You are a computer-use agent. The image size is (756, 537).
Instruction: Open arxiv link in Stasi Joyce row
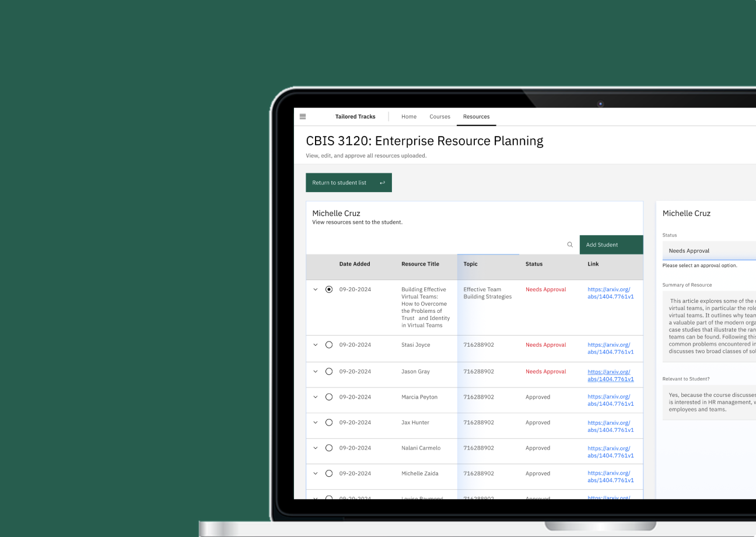[610, 348]
